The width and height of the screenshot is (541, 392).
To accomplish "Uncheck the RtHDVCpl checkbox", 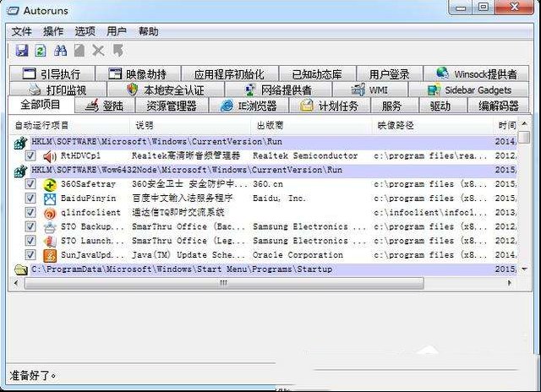I will click(x=30, y=155).
